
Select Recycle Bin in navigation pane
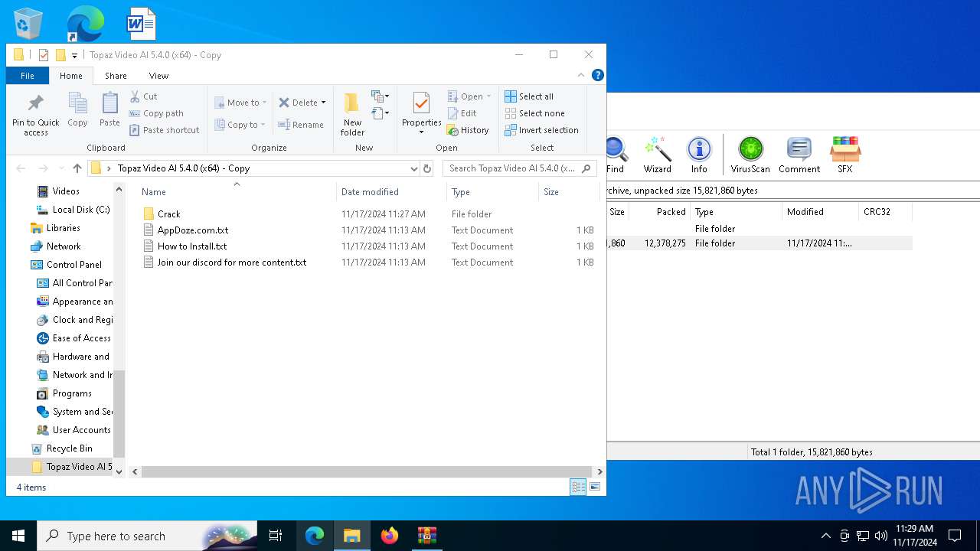[x=69, y=448]
